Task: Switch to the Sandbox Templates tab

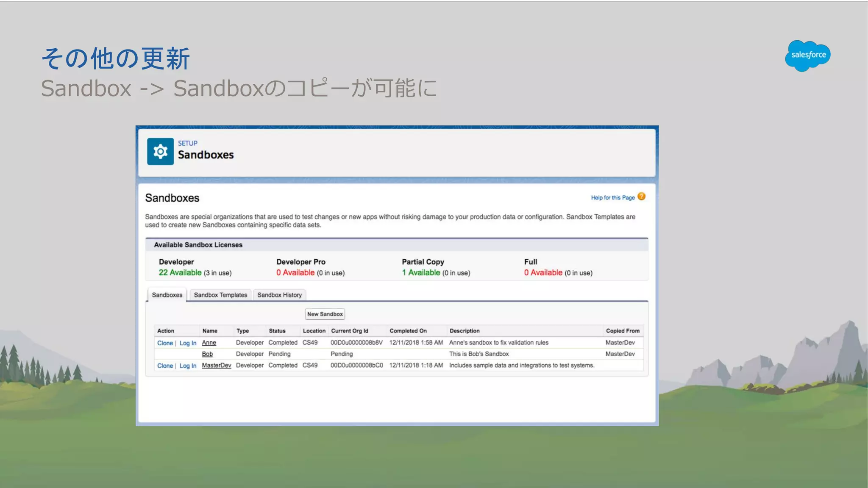Action: (x=220, y=295)
